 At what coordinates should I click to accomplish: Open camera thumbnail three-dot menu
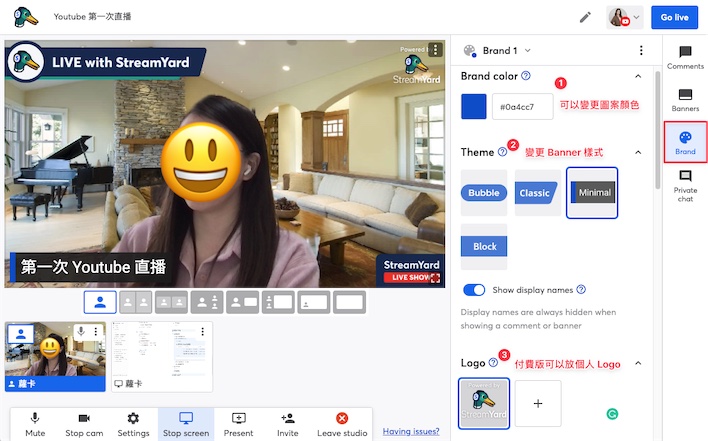click(96, 332)
